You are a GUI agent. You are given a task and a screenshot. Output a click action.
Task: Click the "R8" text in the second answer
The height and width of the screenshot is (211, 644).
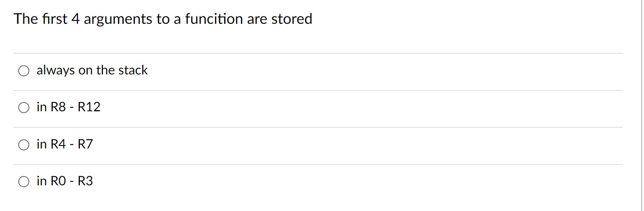click(58, 107)
